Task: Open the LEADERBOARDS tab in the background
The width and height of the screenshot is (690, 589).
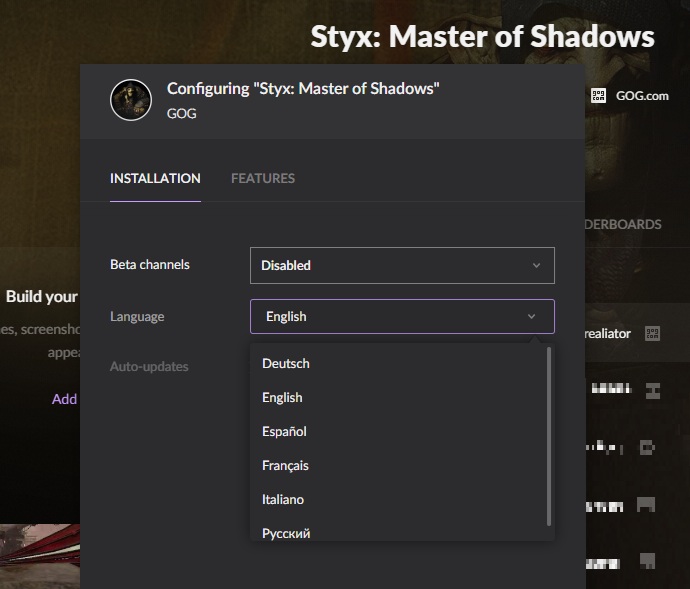Action: 623,224
